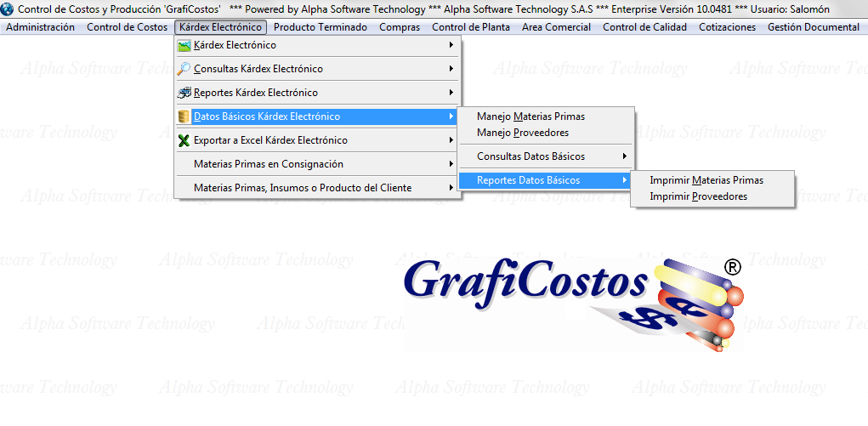Expand the Consultas Datos Básicos submenu arrow
This screenshot has height=426, width=868.
click(624, 156)
